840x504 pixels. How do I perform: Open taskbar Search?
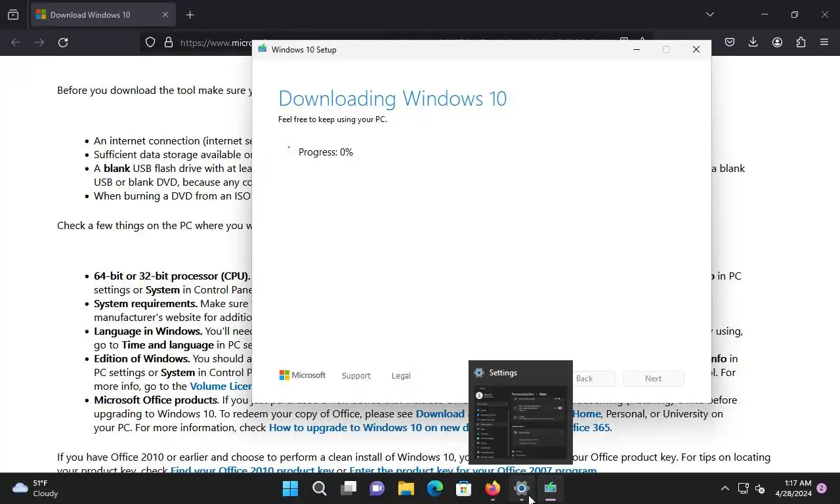pos(319,488)
